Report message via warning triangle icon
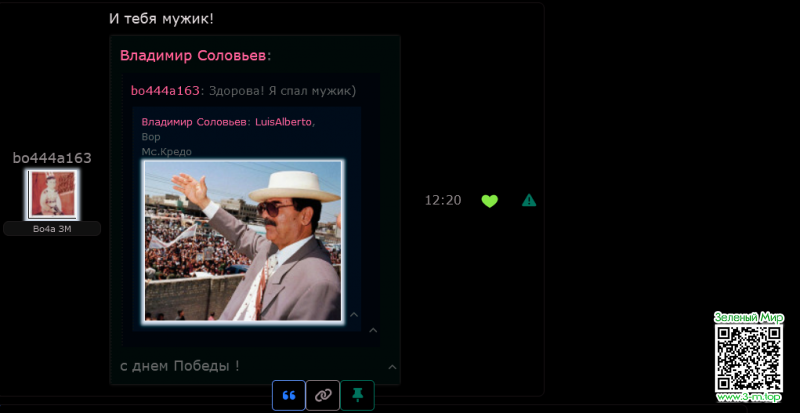Screen dimensions: 800x413 [x=529, y=200]
